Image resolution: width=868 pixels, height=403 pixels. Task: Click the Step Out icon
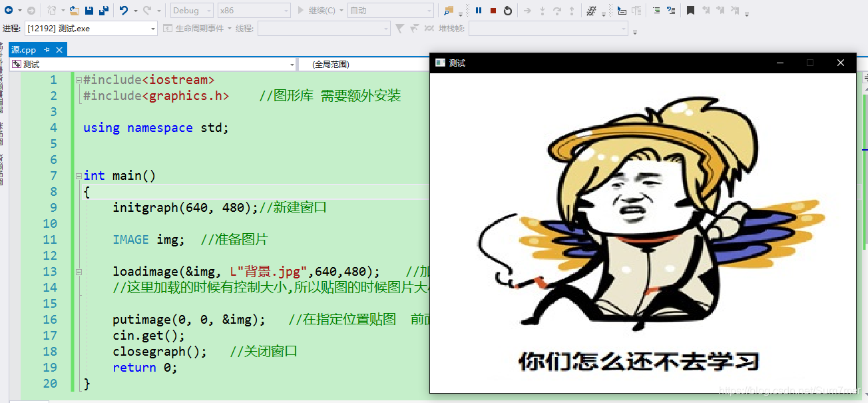(x=572, y=11)
